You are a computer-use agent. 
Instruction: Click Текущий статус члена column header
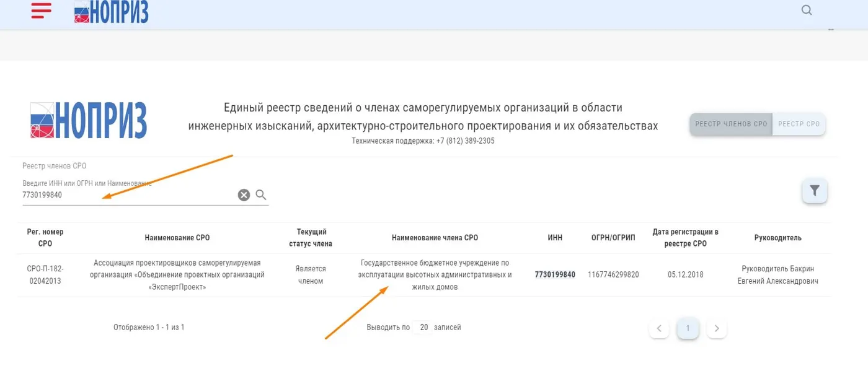(x=311, y=238)
